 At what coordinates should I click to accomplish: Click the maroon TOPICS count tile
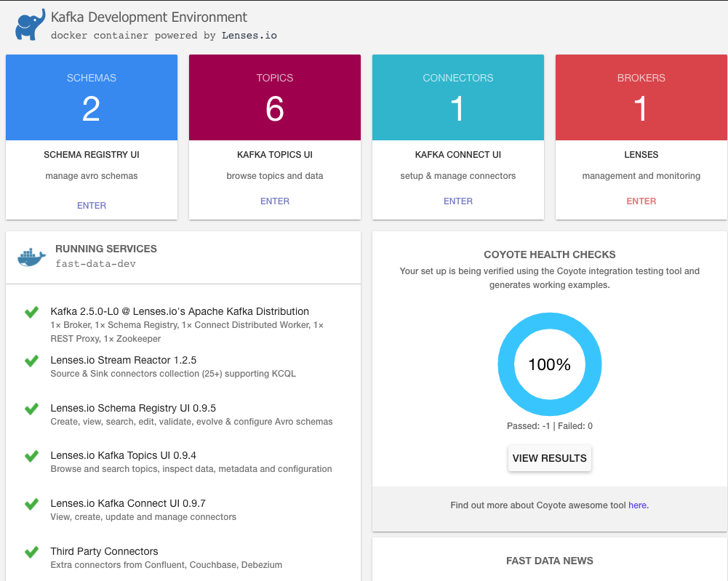pyautogui.click(x=275, y=97)
